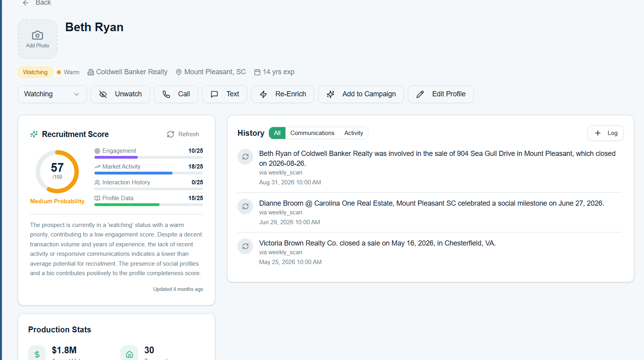This screenshot has width=644, height=360.
Task: Click the Profile Data book icon
Action: [x=97, y=198]
